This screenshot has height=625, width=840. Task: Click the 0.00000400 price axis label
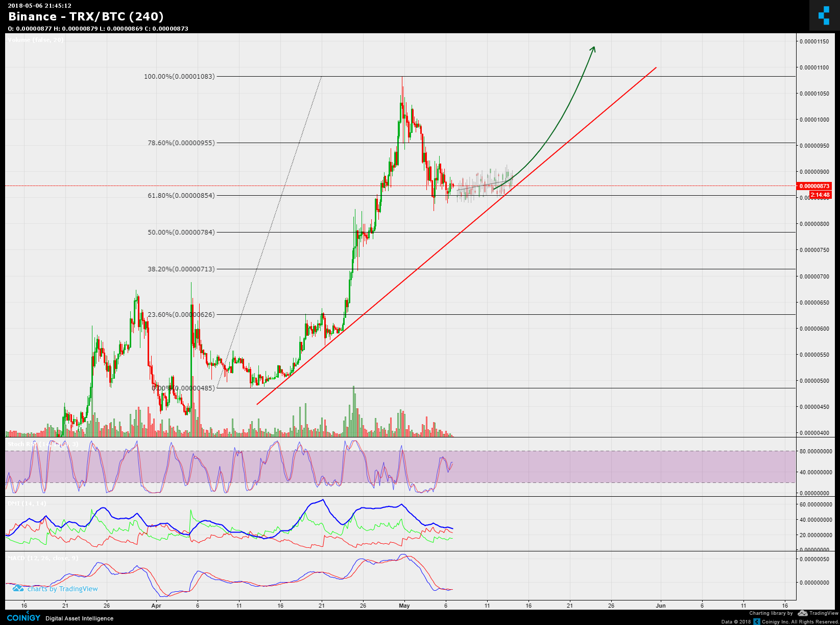click(x=814, y=433)
